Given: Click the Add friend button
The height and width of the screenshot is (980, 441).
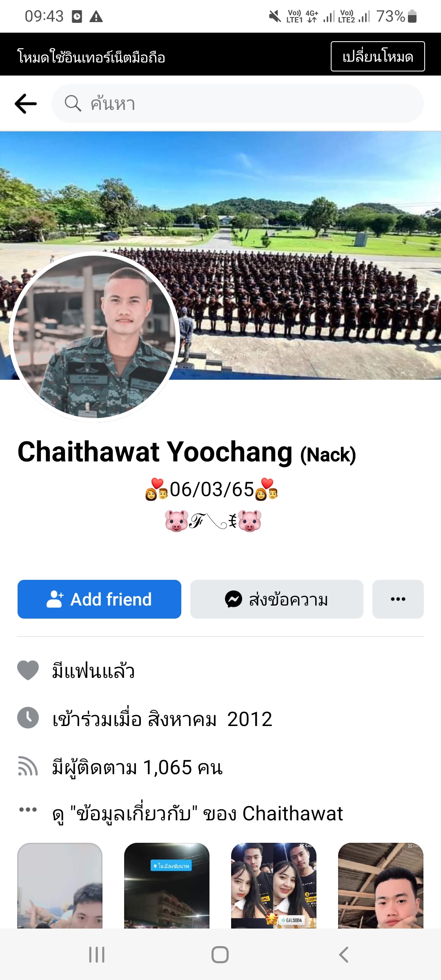Looking at the screenshot, I should 99,599.
